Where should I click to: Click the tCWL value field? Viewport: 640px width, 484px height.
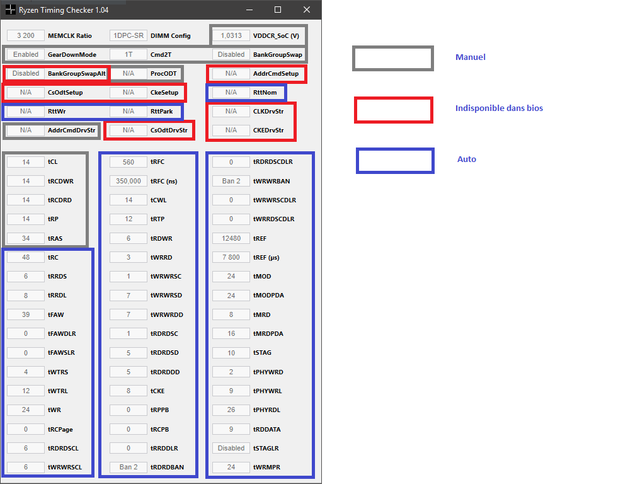[x=128, y=200]
